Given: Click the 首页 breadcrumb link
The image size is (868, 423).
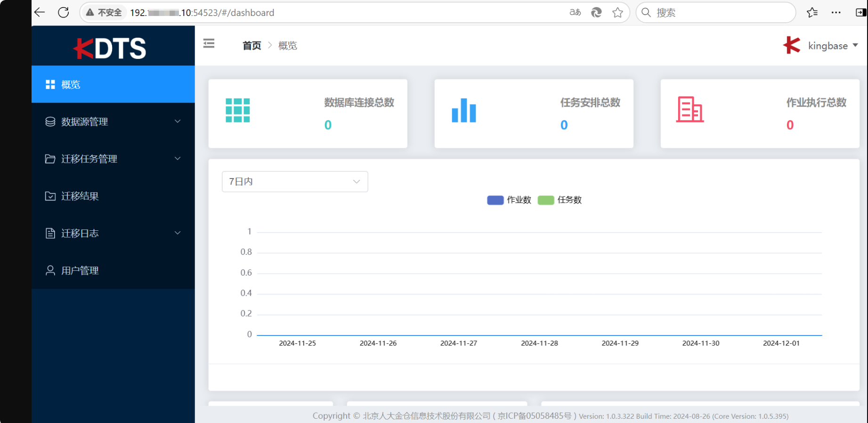Looking at the screenshot, I should (251, 46).
